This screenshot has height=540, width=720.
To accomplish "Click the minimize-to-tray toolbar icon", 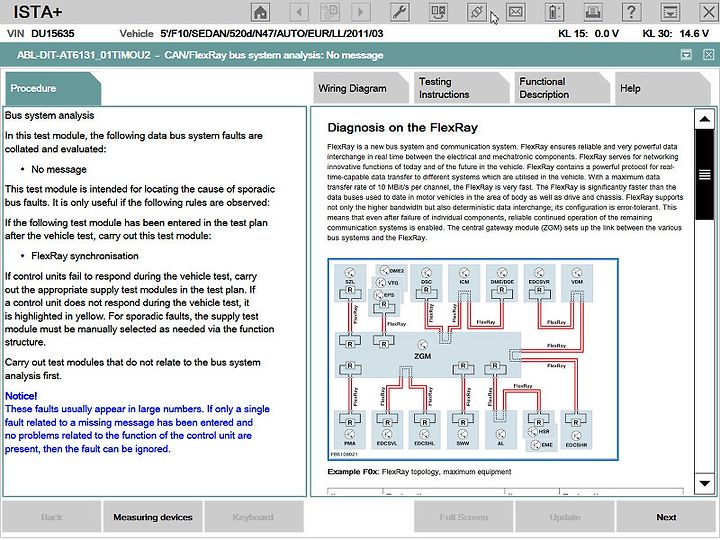I will click(670, 12).
